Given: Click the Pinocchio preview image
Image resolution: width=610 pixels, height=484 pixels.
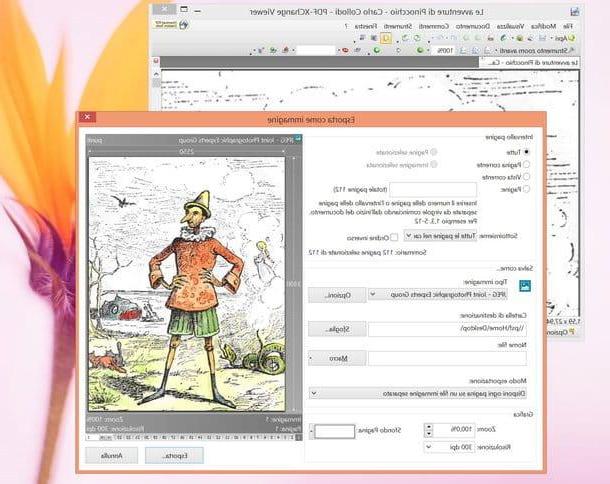Looking at the screenshot, I should 187,284.
